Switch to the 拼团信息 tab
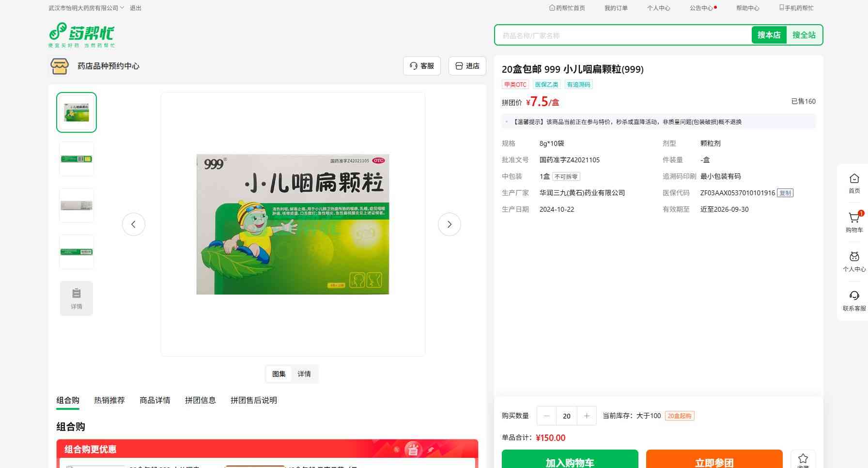Screen dimensions: 868x468 click(x=200, y=400)
